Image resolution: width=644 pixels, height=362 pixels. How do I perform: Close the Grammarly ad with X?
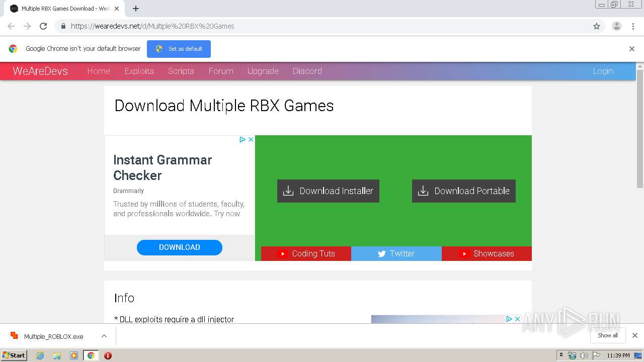[251, 139]
